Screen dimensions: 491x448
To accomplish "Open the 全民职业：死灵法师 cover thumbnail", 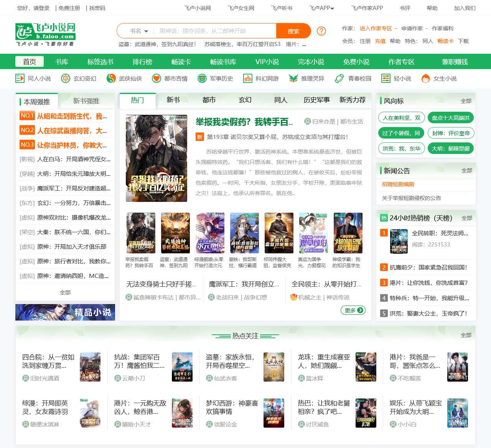I will pyautogui.click(x=399, y=241).
